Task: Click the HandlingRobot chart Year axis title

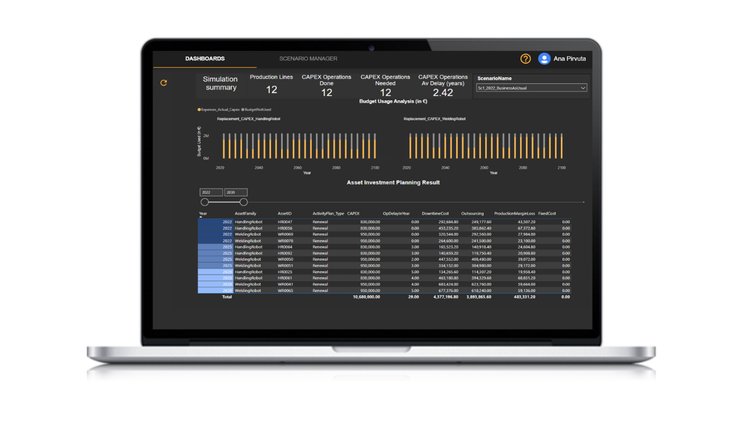Action: (307, 173)
